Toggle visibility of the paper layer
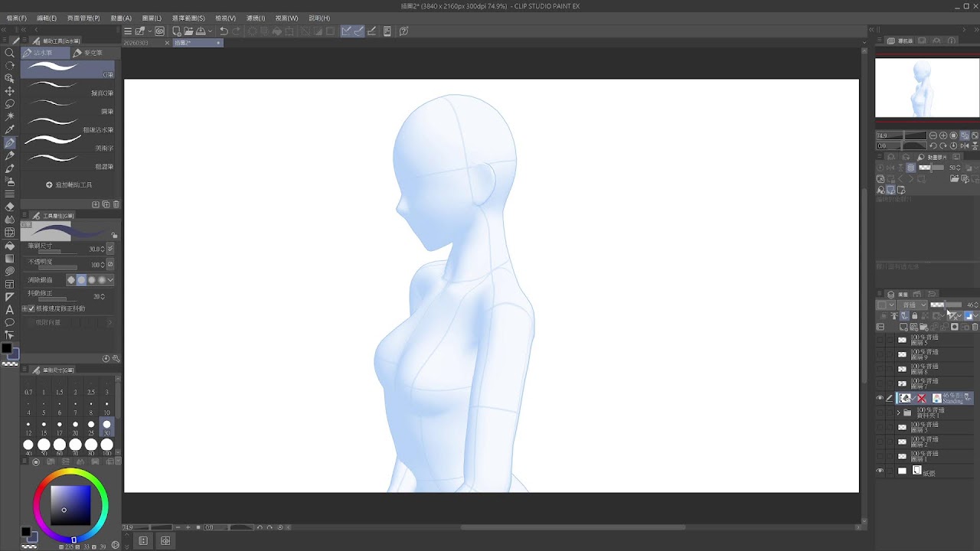 pos(879,471)
